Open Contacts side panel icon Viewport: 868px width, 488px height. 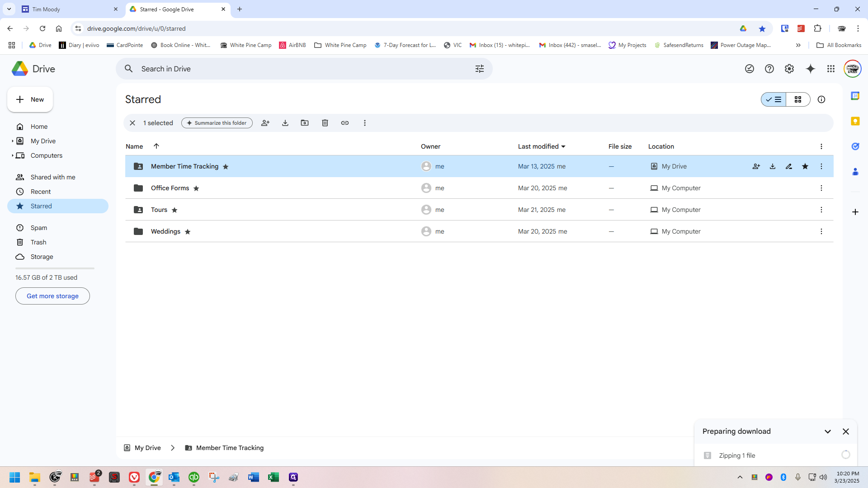855,172
